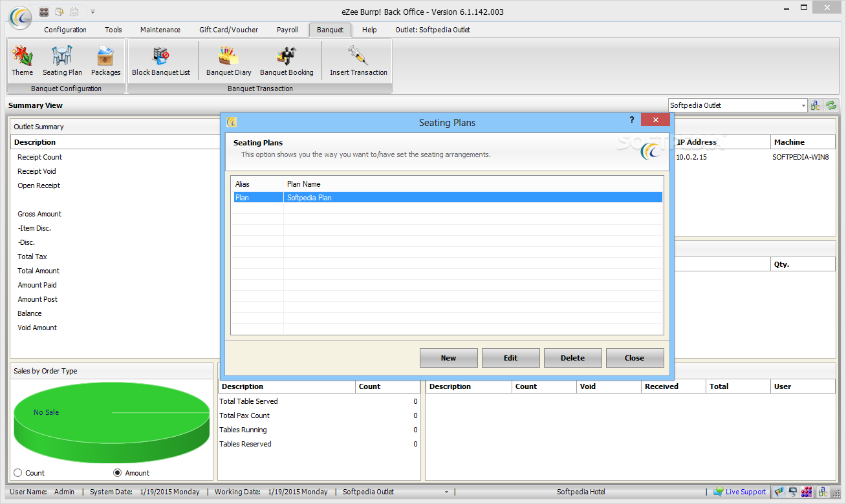The image size is (846, 504).
Task: Click the help question mark in Seating Plans dialog
Action: pyautogui.click(x=632, y=120)
